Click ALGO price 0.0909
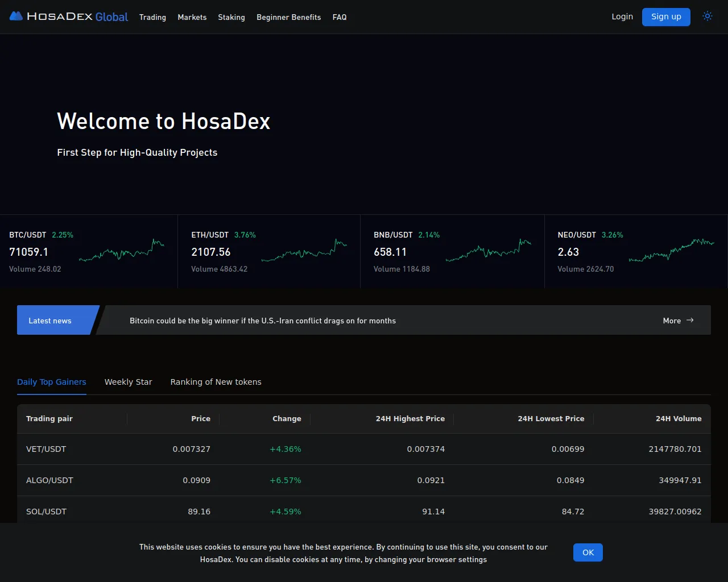728x582 pixels. (x=197, y=480)
